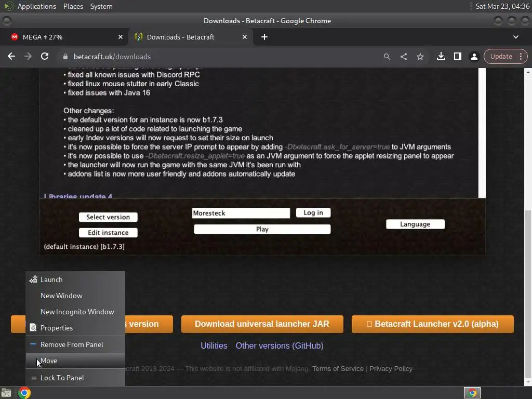Click Chrome launcher icon in bottom panel
532x399 pixels.
[24, 393]
